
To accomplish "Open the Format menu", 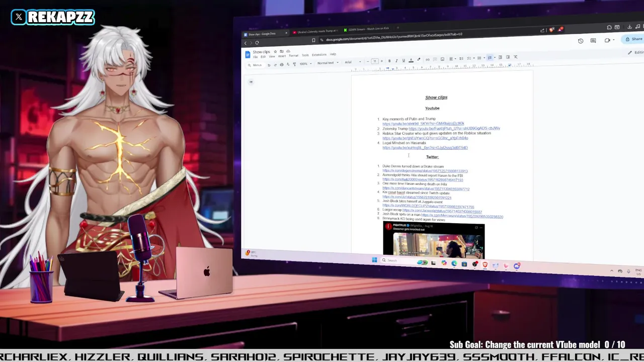I will (x=294, y=55).
